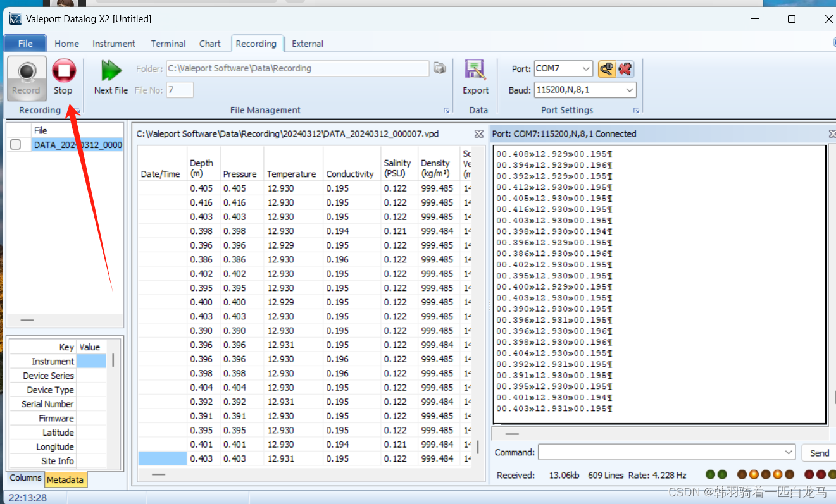Close the DATA_20240312_000007.vpd data panel
The image size is (836, 504).
(x=479, y=134)
